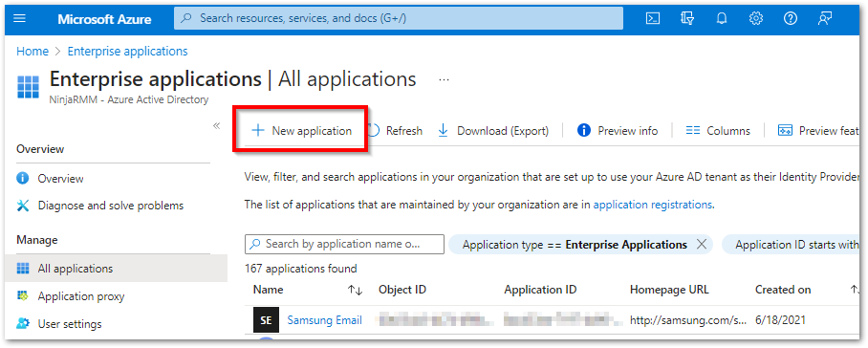Screen dimensions: 868x348
Task: Click the Application proxy icon
Action: point(23,296)
